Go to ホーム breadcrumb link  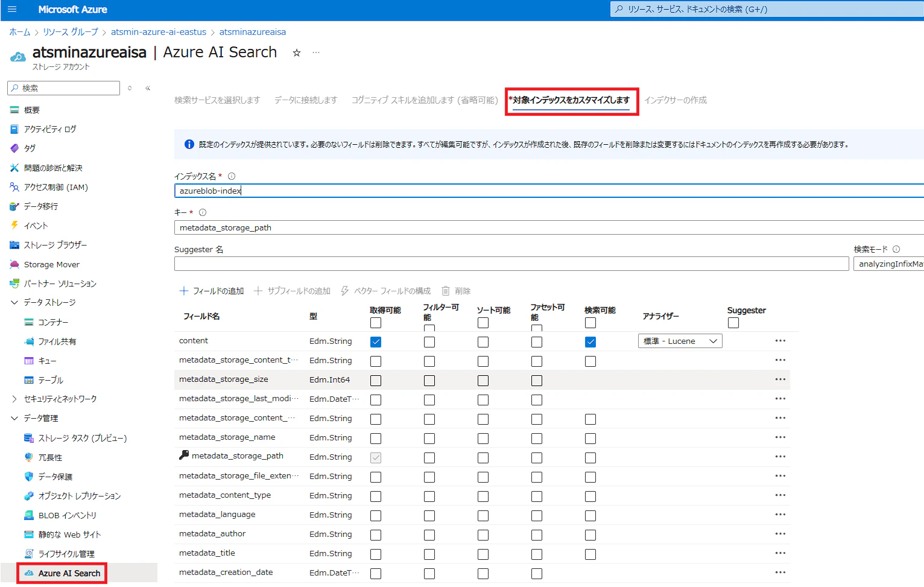(20, 32)
